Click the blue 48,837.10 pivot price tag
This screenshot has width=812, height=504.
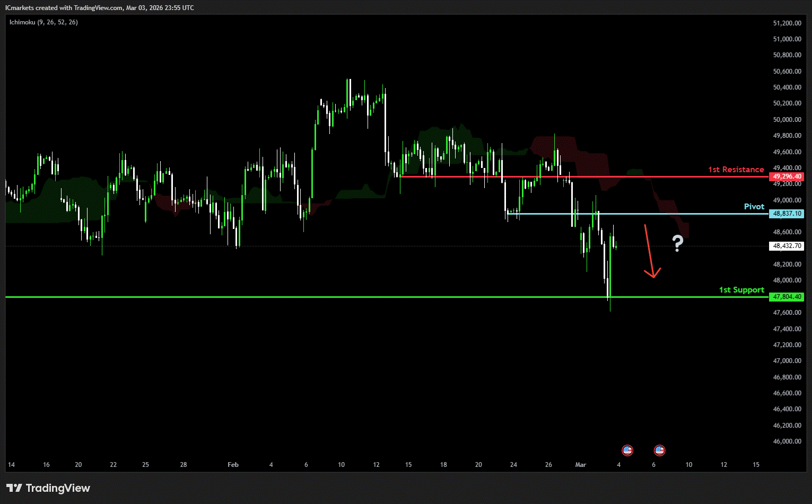pos(787,214)
